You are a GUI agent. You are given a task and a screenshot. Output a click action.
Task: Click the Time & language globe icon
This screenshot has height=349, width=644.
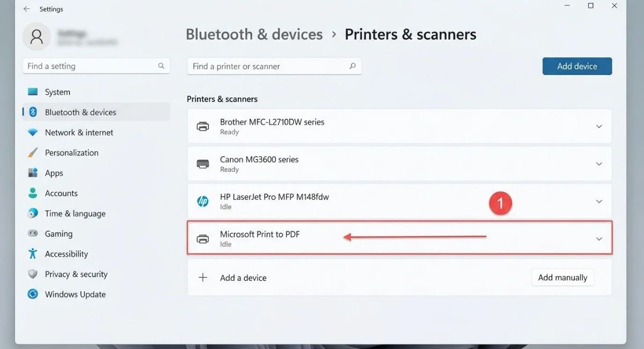tap(33, 213)
